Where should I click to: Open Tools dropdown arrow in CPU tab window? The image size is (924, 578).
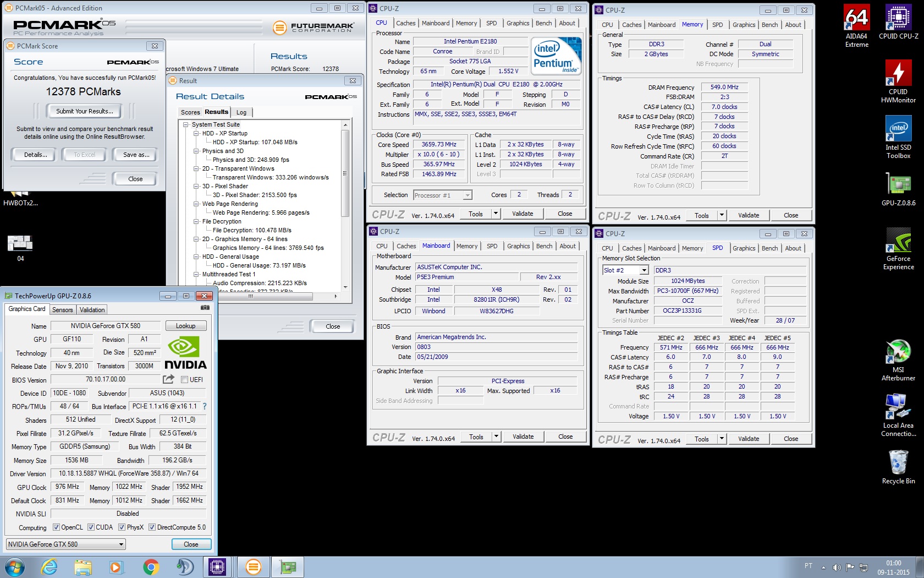click(x=496, y=214)
